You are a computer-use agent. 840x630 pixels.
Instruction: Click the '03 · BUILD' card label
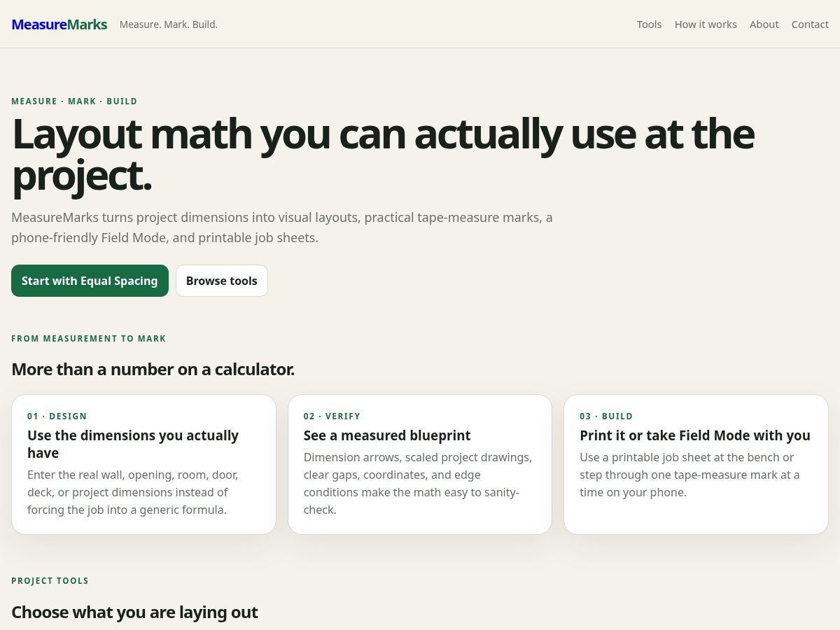click(x=606, y=416)
